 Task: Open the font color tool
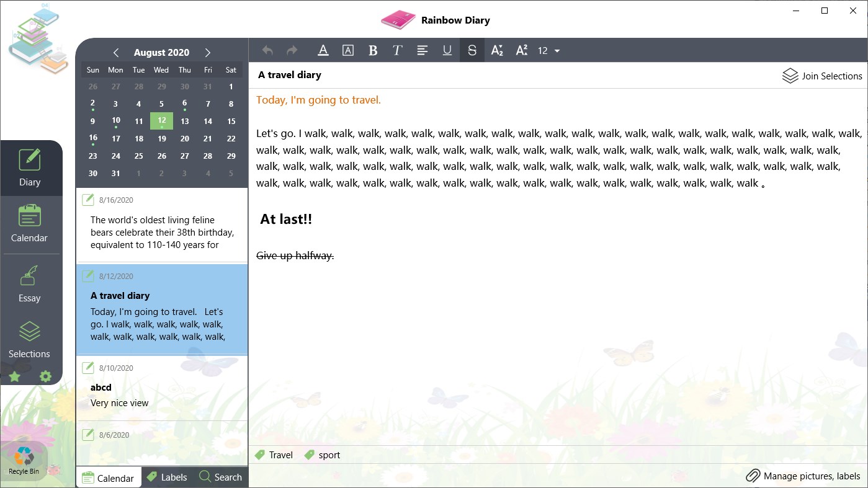pos(323,50)
